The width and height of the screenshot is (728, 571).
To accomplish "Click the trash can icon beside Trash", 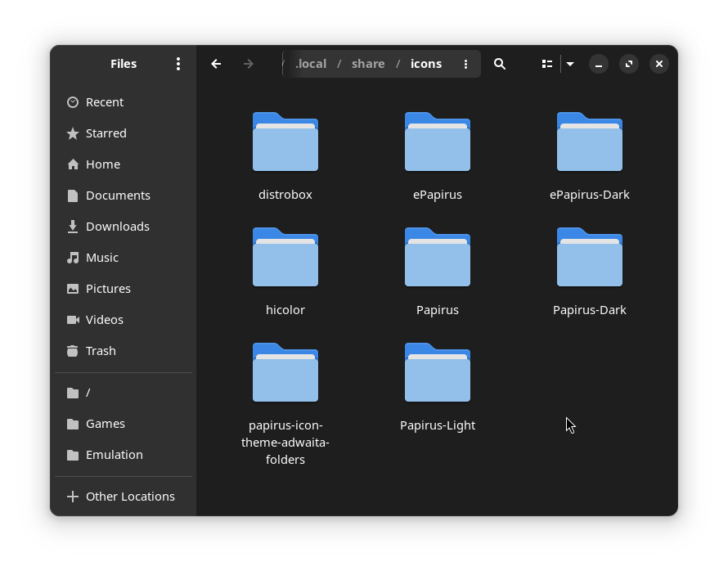I will click(x=73, y=351).
